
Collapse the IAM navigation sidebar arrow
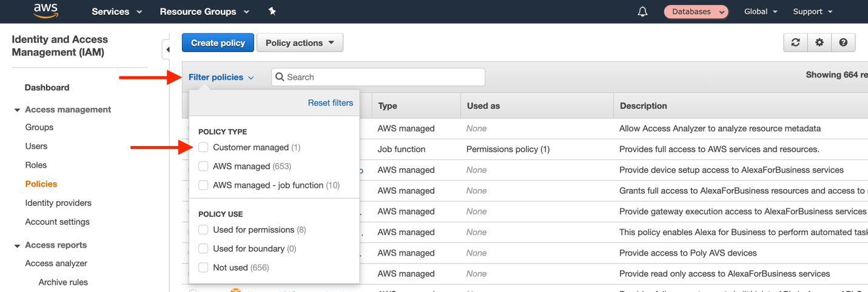pyautogui.click(x=167, y=50)
